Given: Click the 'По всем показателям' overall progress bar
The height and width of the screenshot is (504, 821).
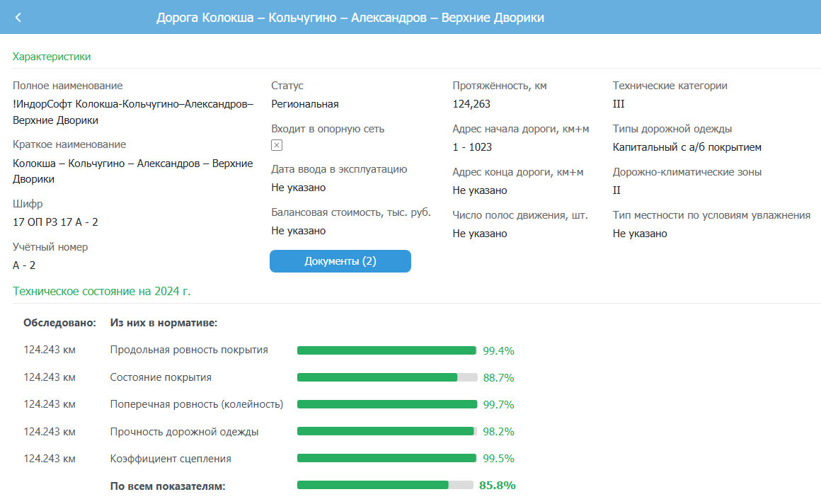Looking at the screenshot, I should click(x=385, y=485).
